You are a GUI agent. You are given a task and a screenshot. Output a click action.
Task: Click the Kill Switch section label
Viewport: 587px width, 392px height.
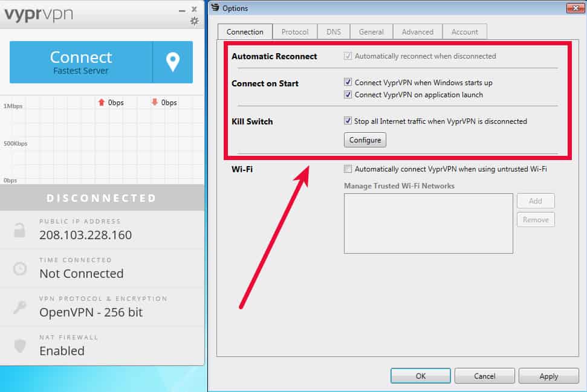[x=252, y=121]
